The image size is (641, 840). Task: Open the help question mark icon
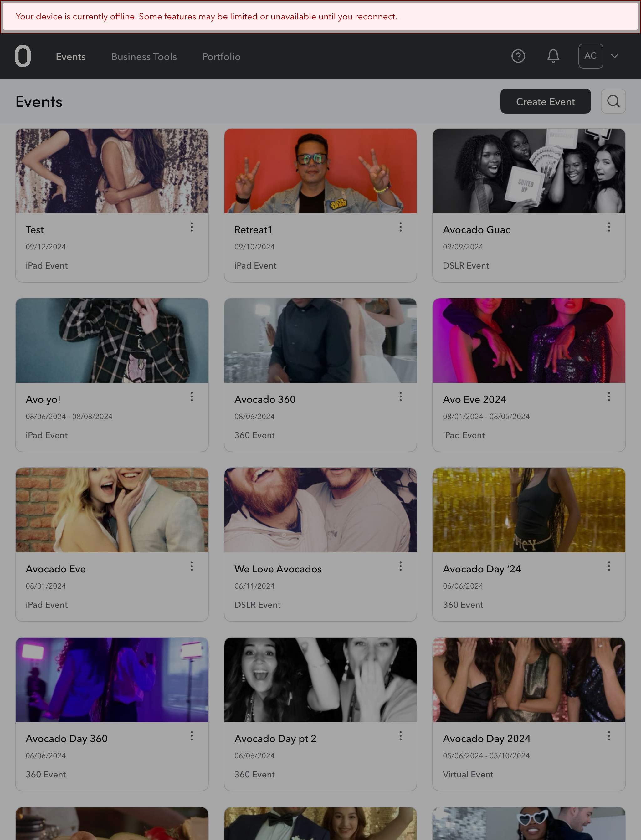518,56
